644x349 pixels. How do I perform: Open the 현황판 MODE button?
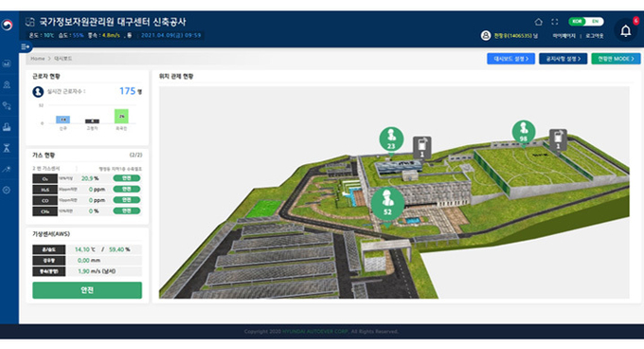tap(616, 59)
